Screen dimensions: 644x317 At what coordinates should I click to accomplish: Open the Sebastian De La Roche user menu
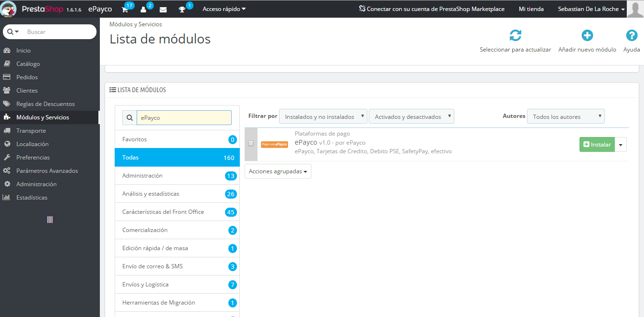tap(591, 9)
